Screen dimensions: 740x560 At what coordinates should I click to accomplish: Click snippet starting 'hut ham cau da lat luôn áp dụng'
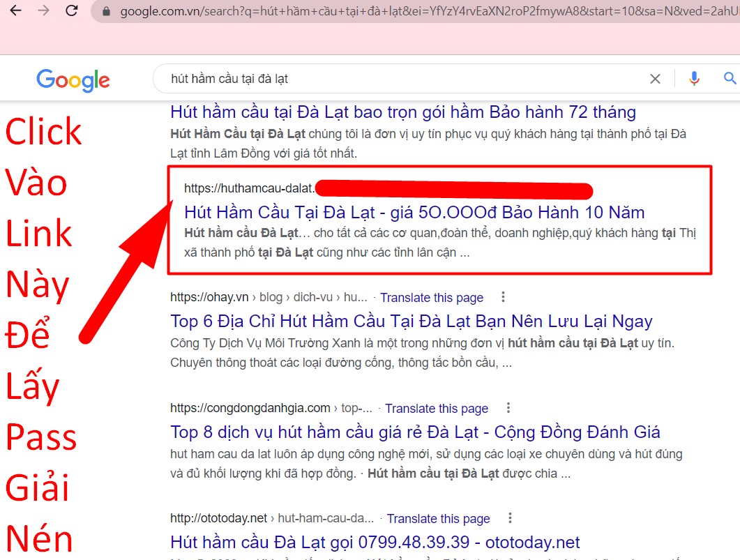pos(426,464)
